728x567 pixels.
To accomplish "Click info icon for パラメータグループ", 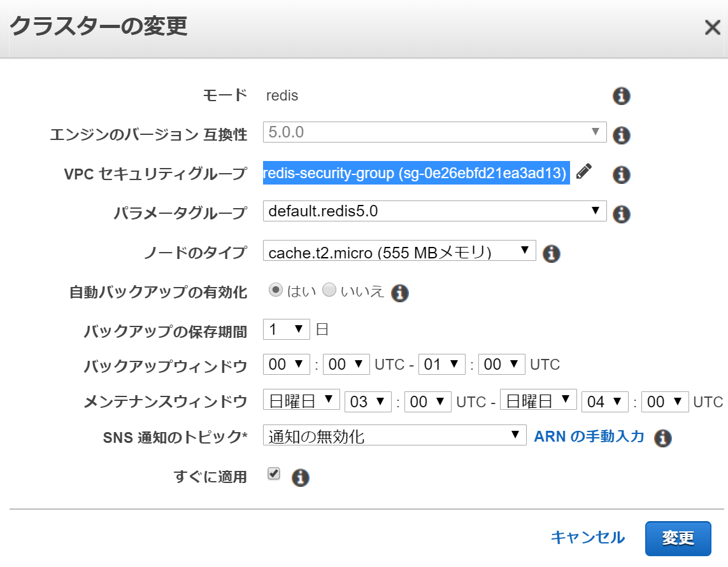I will click(x=621, y=214).
